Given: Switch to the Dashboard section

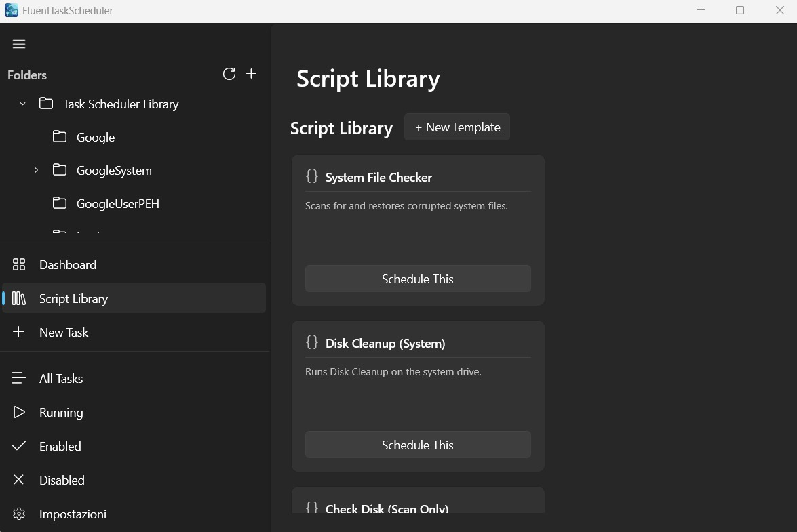Looking at the screenshot, I should pyautogui.click(x=68, y=264).
